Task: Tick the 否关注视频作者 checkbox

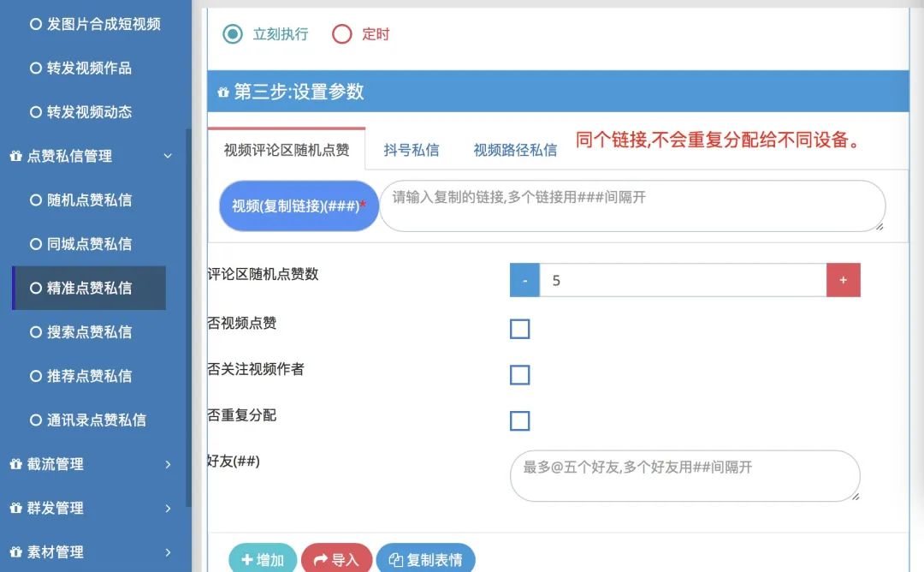Action: (x=520, y=375)
